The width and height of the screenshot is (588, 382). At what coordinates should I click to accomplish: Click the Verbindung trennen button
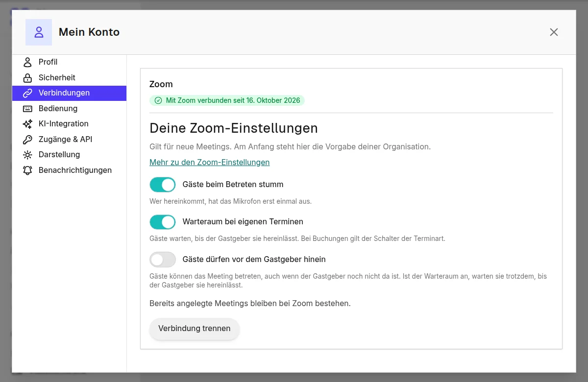pos(195,329)
